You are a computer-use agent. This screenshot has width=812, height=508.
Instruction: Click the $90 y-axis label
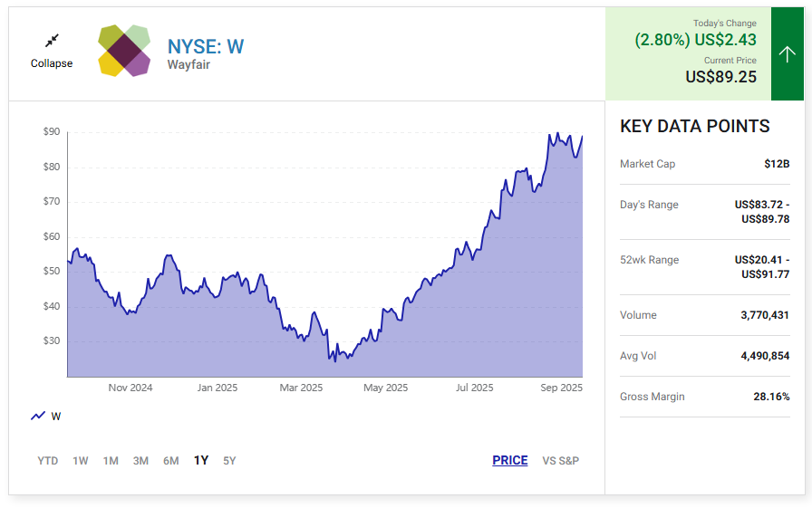(x=52, y=132)
